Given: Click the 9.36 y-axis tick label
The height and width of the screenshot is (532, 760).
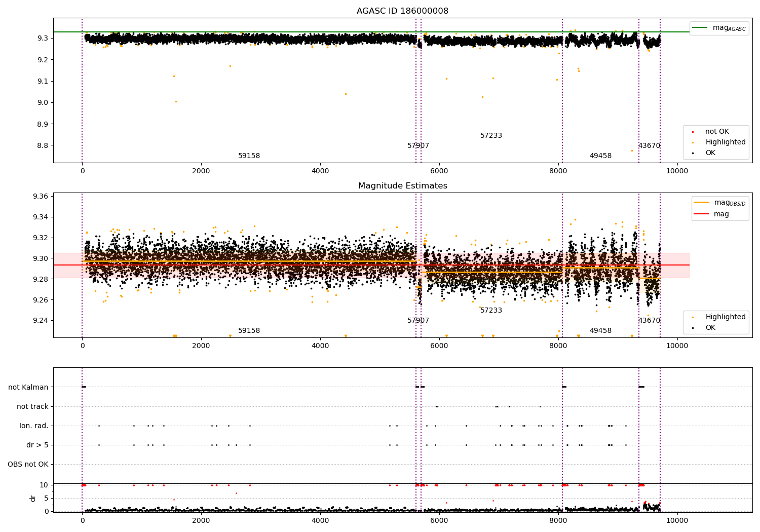Looking at the screenshot, I should 41,197.
